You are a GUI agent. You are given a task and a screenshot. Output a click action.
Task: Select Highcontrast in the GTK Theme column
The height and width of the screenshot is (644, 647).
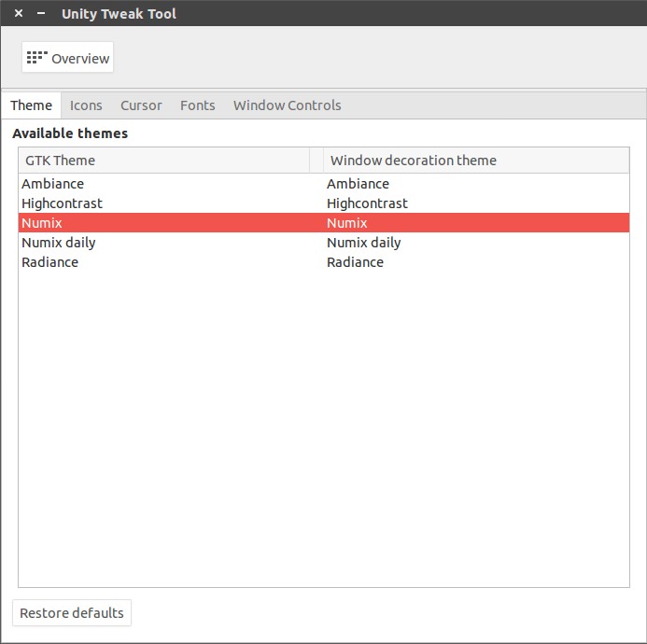coord(62,203)
